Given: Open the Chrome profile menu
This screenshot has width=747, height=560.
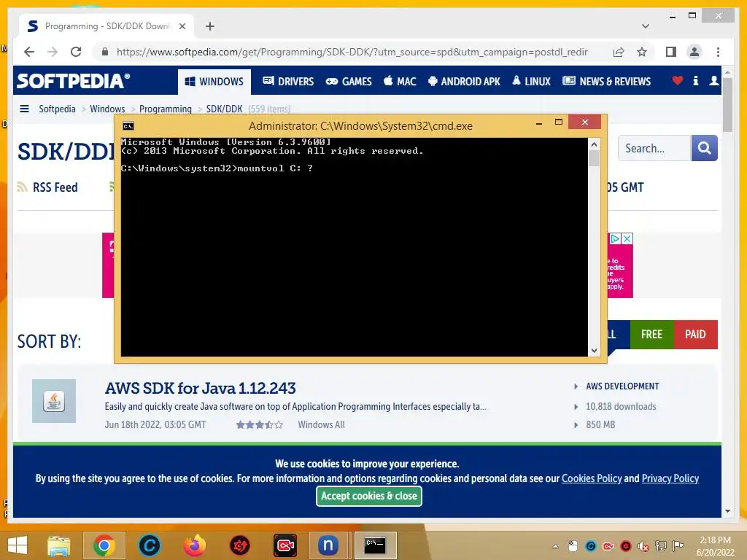Looking at the screenshot, I should (694, 52).
